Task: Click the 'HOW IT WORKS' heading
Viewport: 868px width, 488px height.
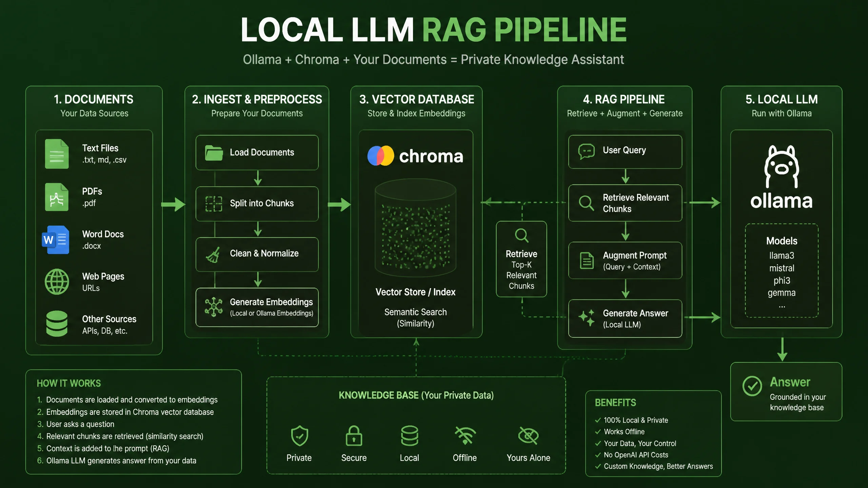Action: [69, 383]
